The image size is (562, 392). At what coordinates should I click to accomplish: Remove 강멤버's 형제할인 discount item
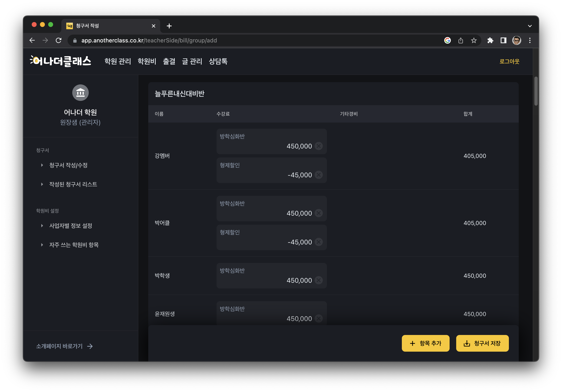(318, 175)
